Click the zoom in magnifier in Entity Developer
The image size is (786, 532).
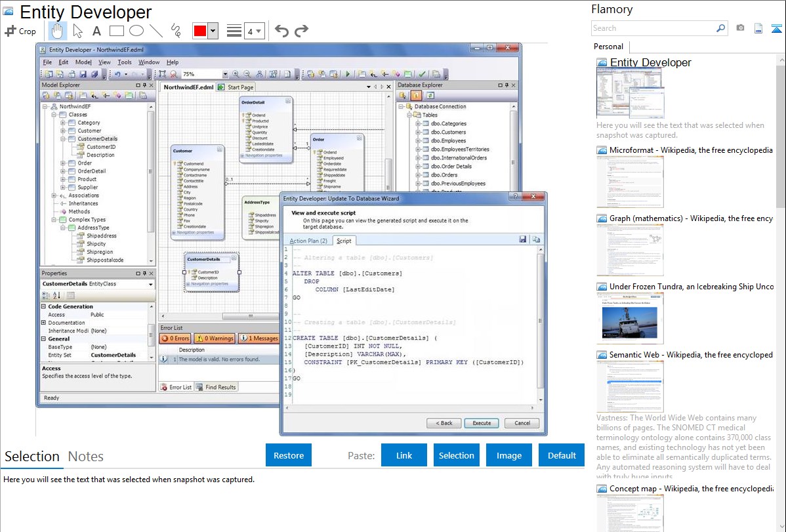click(236, 74)
